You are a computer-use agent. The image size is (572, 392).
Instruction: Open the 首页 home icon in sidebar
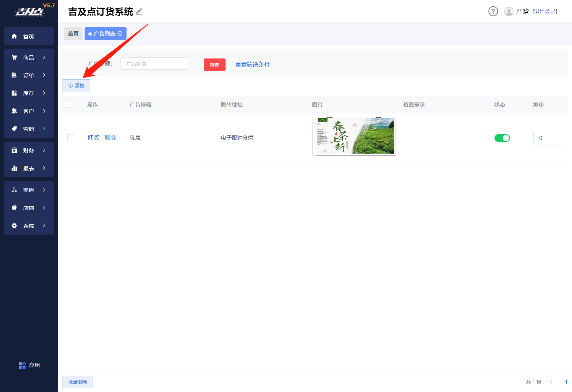14,36
